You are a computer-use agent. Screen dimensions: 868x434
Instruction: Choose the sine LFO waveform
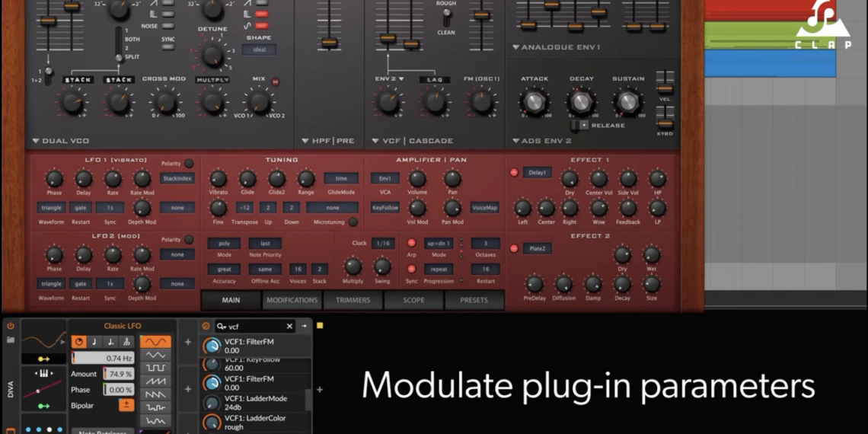click(x=155, y=342)
